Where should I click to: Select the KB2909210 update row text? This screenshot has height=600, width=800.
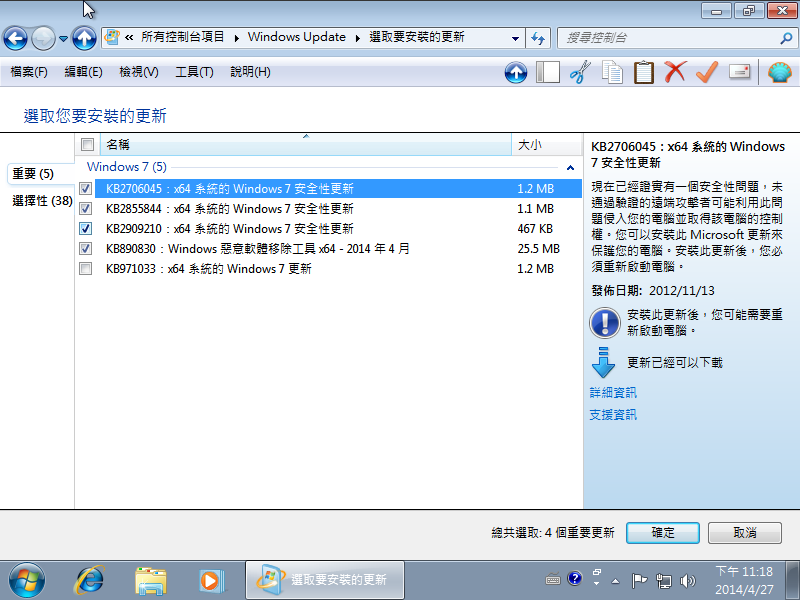tap(230, 229)
